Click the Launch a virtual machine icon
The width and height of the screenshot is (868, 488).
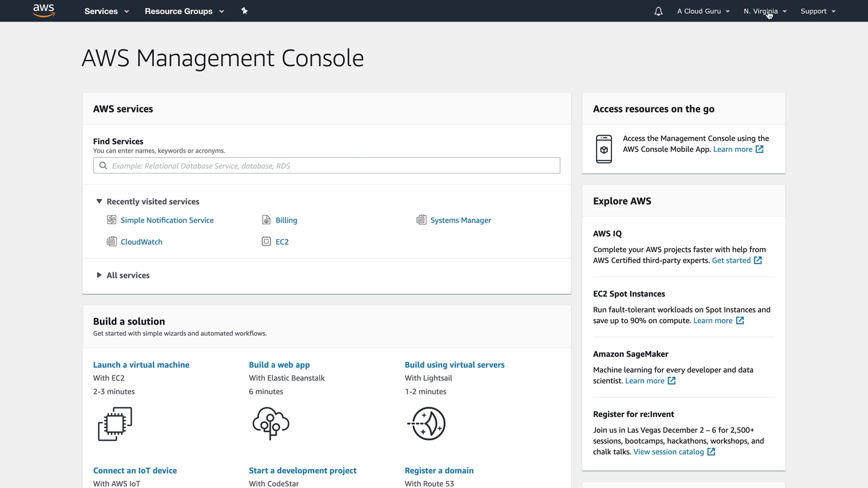pyautogui.click(x=115, y=423)
